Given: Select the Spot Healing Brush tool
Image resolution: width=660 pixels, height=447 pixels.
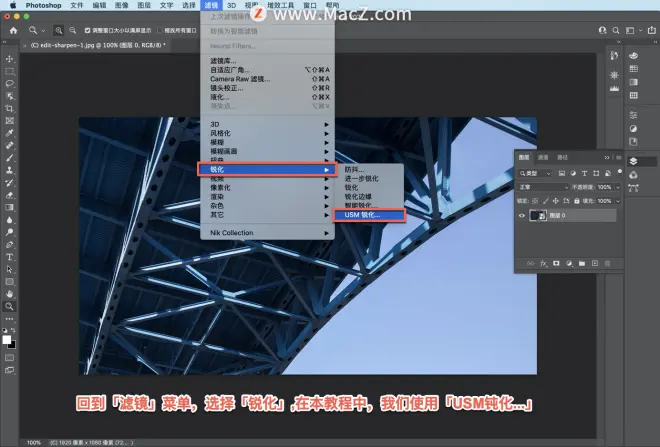Looking at the screenshot, I should tap(9, 145).
